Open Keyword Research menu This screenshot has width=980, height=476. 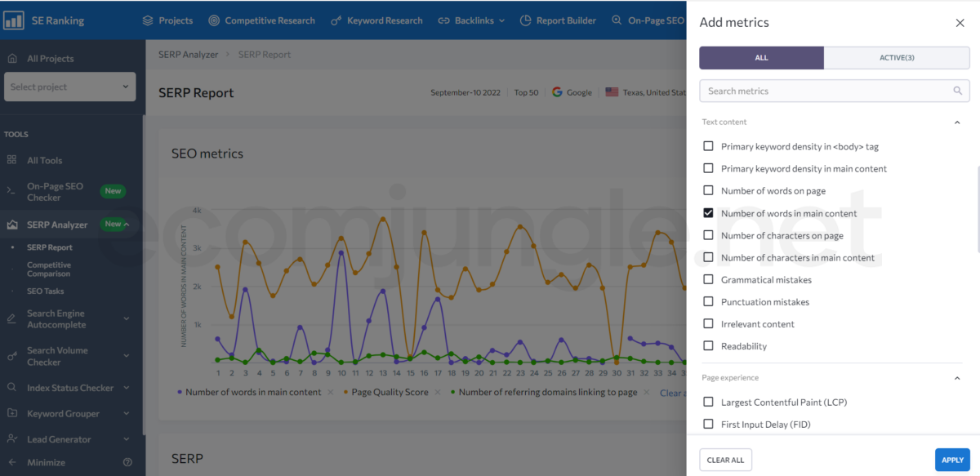pos(377,20)
